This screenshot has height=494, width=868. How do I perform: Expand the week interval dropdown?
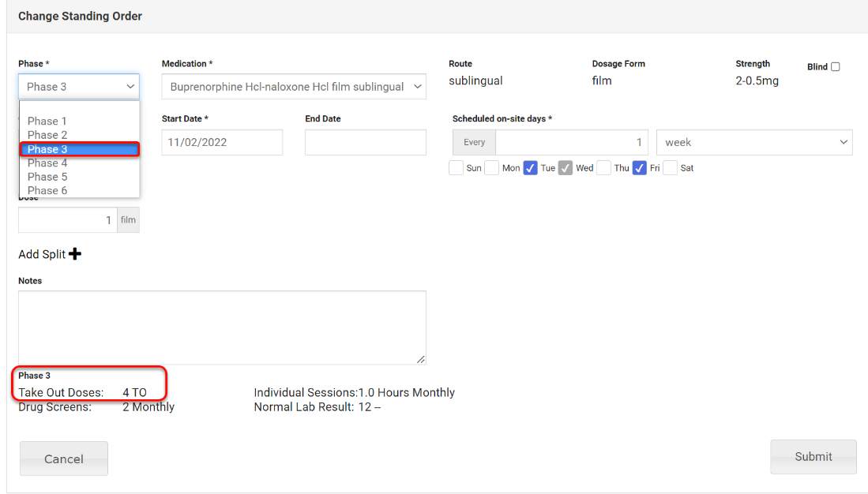(x=754, y=143)
